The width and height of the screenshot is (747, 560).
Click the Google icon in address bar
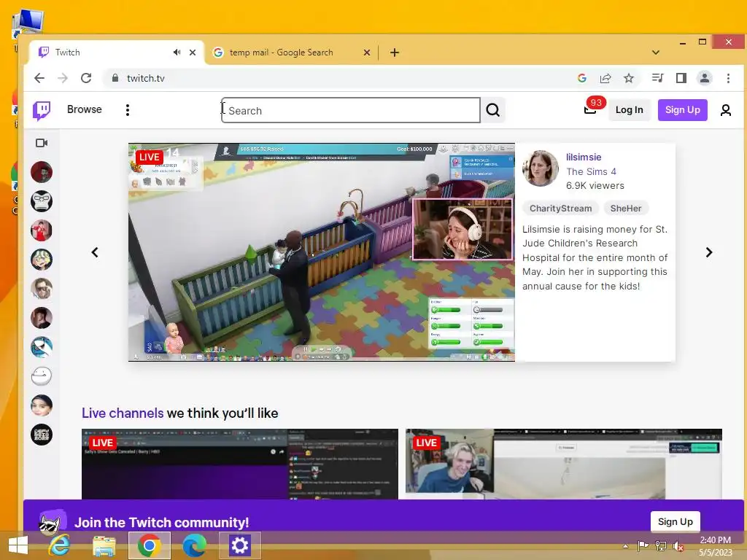click(581, 78)
